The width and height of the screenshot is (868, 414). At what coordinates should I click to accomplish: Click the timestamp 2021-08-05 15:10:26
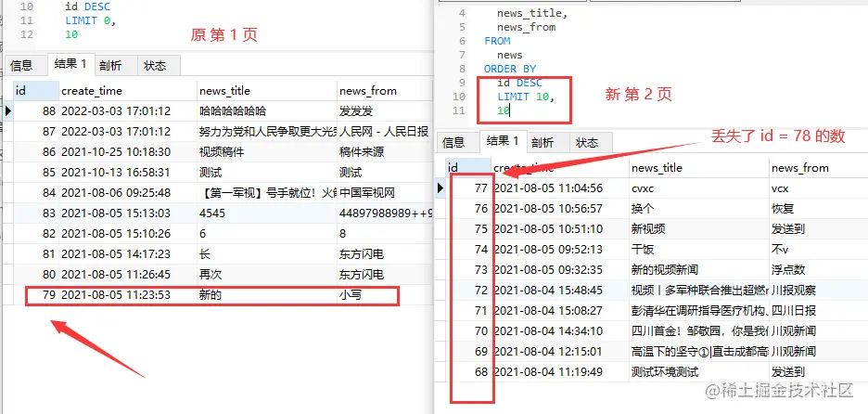(128, 234)
